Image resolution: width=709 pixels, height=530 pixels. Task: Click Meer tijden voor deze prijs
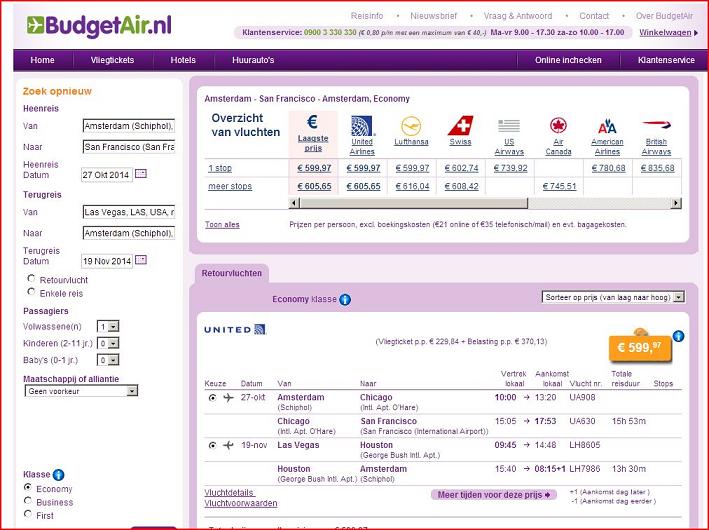click(494, 495)
